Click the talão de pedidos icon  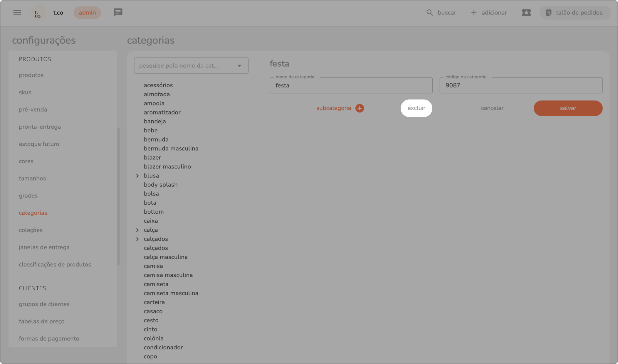coord(548,13)
